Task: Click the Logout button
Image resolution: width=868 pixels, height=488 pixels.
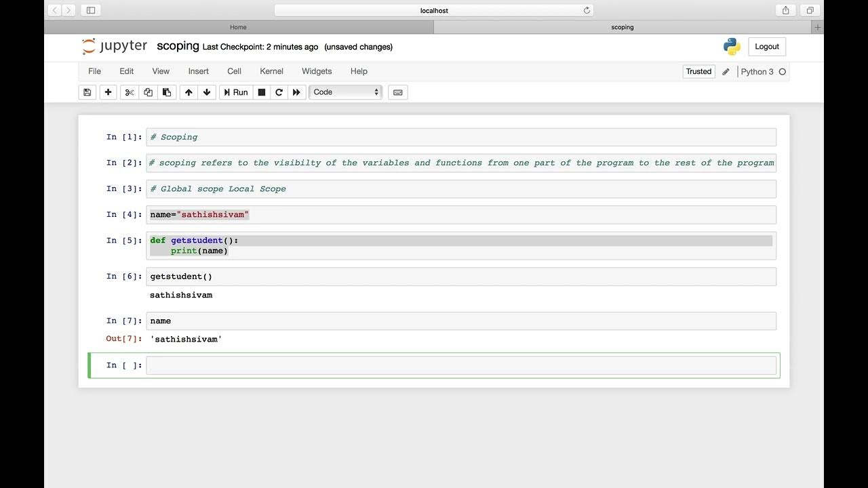Action: point(767,47)
